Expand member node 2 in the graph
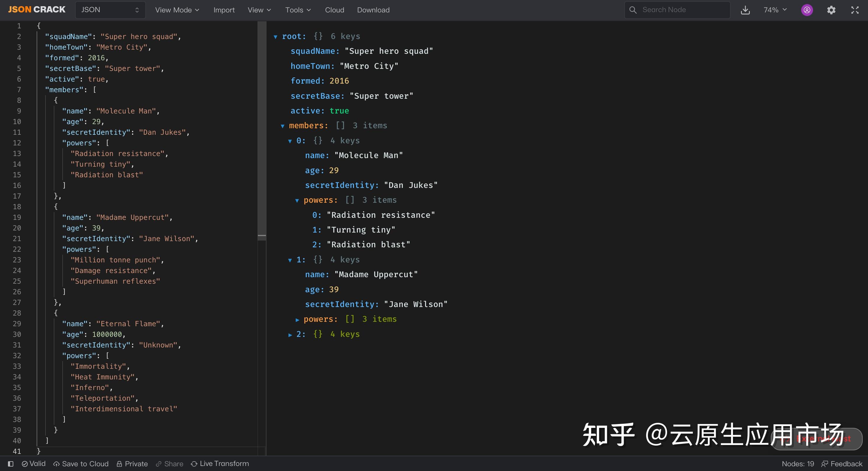Image resolution: width=868 pixels, height=471 pixels. pos(290,334)
